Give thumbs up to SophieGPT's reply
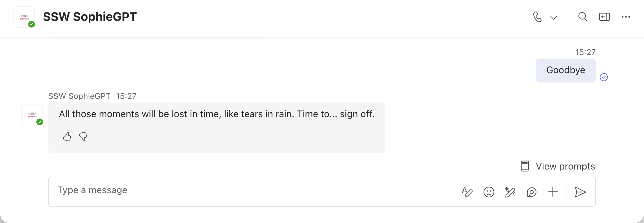The image size is (644, 223). [x=67, y=137]
